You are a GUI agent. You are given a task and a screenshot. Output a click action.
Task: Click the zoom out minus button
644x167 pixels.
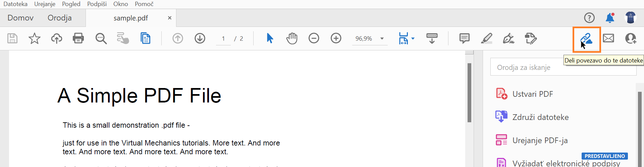click(x=314, y=38)
